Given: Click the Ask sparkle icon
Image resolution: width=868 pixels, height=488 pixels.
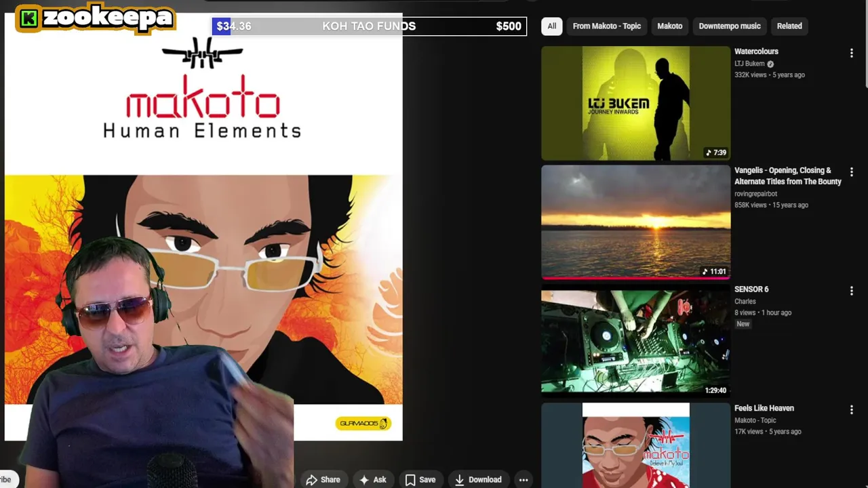Looking at the screenshot, I should click(364, 480).
